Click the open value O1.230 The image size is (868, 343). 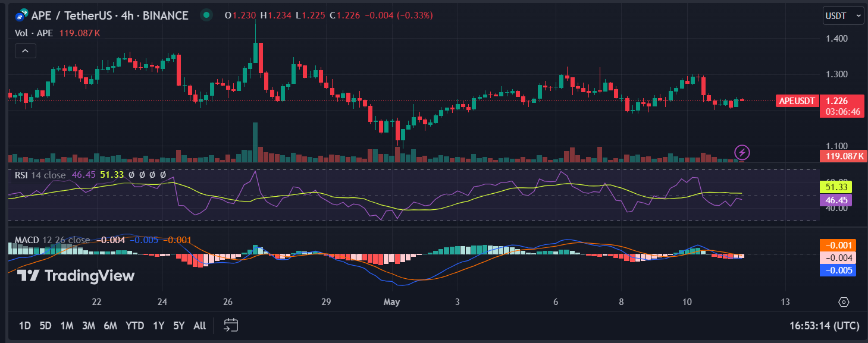click(240, 15)
